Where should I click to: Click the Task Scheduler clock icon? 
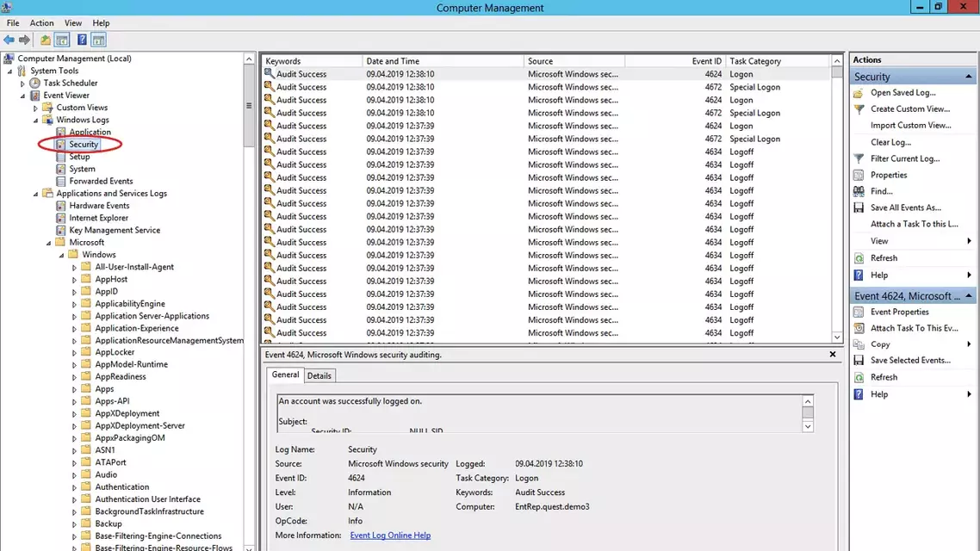pyautogui.click(x=35, y=83)
